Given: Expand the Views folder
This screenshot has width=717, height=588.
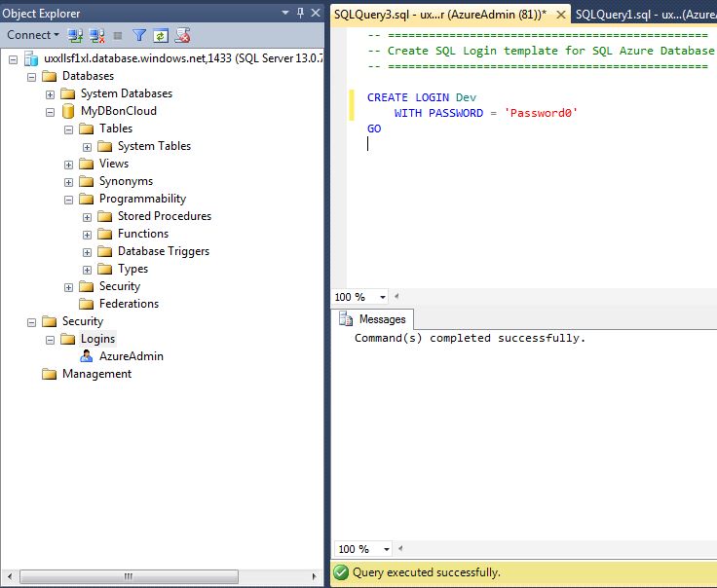Looking at the screenshot, I should 68,165.
